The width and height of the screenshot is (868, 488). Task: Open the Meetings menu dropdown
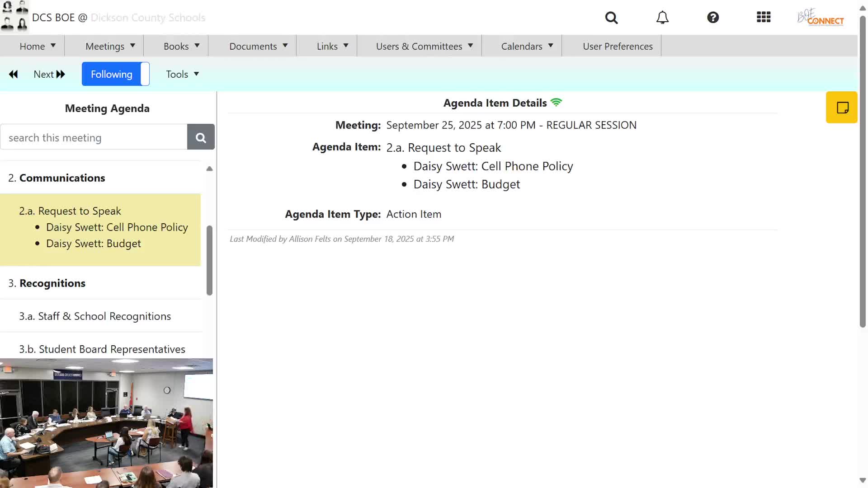110,46
